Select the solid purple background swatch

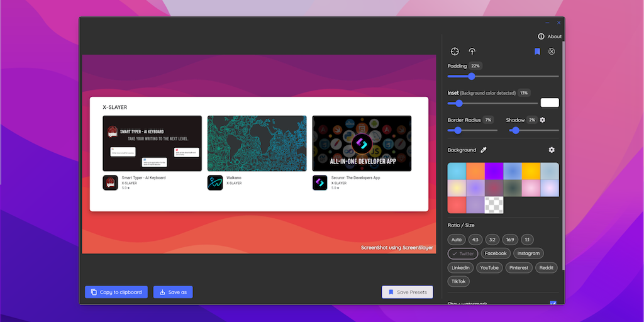(494, 171)
